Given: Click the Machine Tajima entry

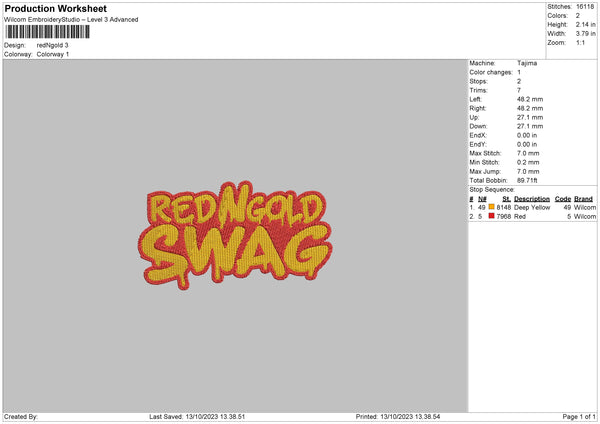Looking at the screenshot, I should 503,63.
